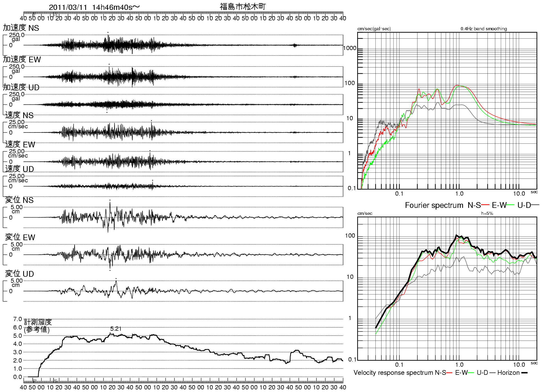This screenshot has width=542, height=392.
Task: Click the P arrival marker on bottom time axis
Action: 34,381
